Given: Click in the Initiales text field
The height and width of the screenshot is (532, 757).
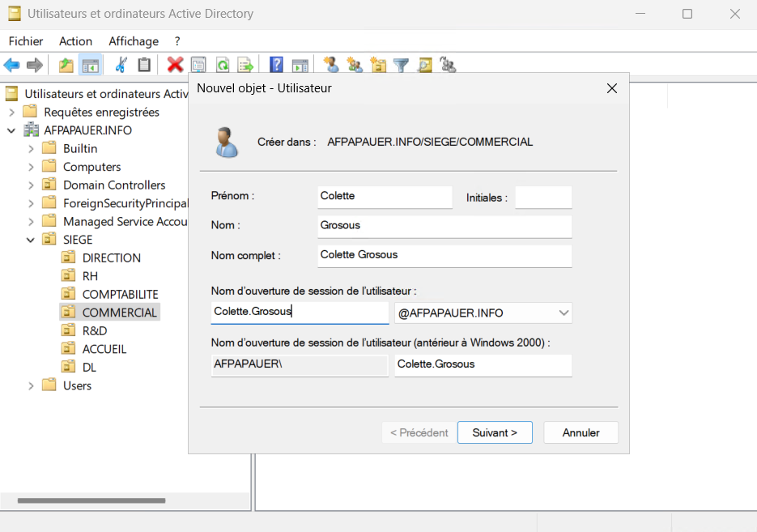Looking at the screenshot, I should point(543,197).
